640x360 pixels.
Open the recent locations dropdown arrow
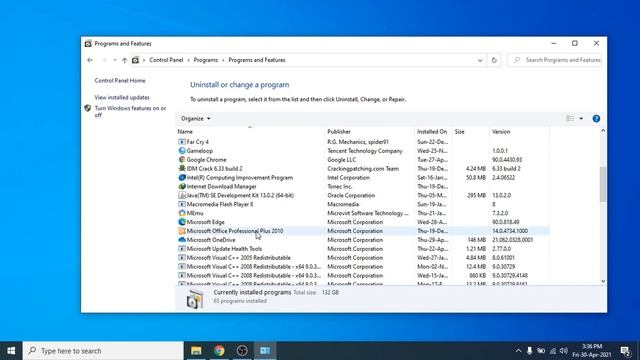[115, 60]
